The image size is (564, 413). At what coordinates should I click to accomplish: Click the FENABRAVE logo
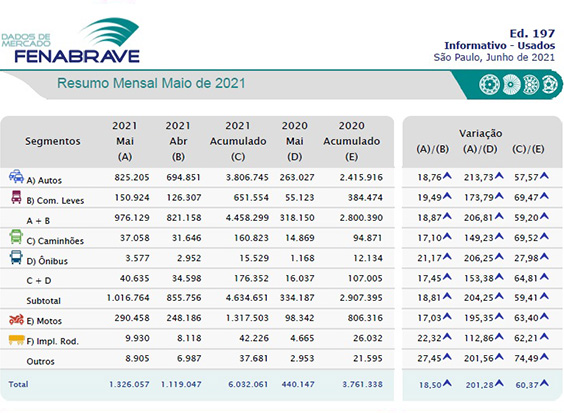[x=70, y=41]
